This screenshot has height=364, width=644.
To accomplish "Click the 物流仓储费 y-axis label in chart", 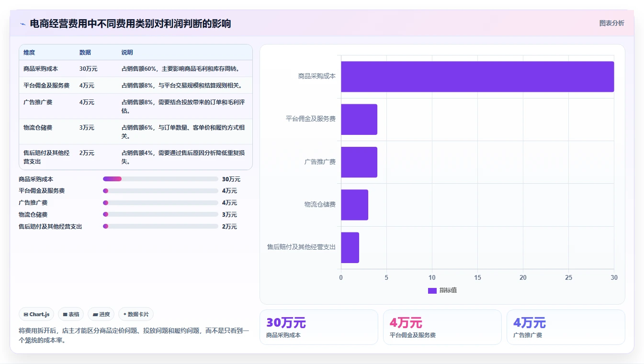I will (x=320, y=204).
